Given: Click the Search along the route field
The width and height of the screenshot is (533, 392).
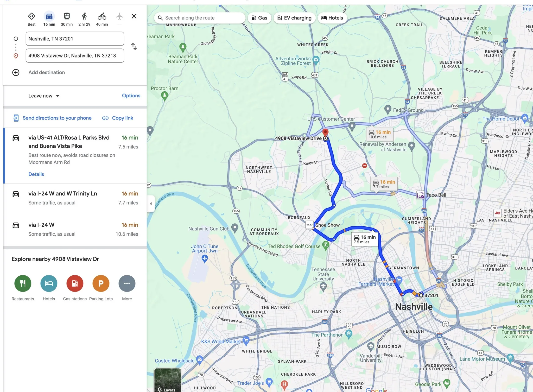Looking at the screenshot, I should [x=200, y=18].
